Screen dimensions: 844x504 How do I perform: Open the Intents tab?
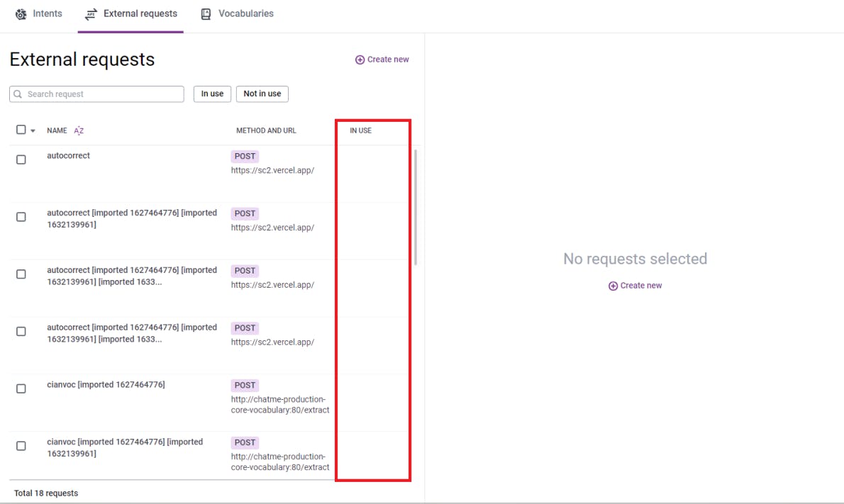click(38, 14)
